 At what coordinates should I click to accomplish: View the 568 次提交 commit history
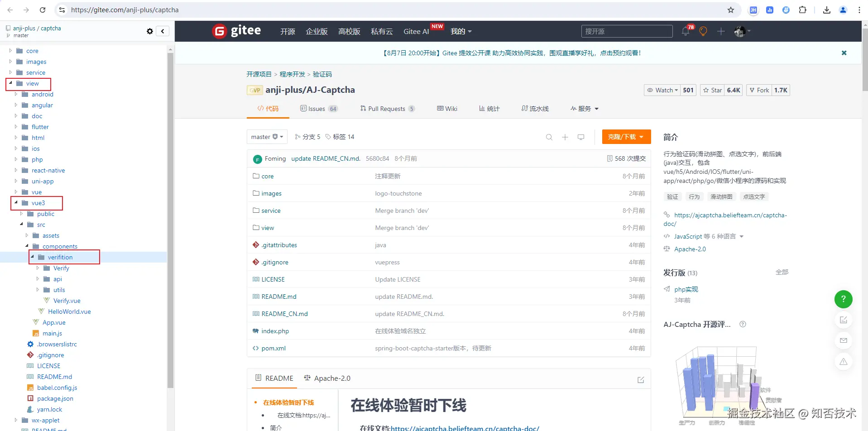626,158
